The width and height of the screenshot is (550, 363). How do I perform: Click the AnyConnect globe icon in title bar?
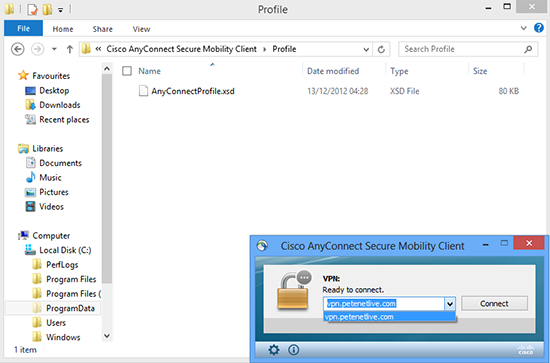pyautogui.click(x=262, y=246)
